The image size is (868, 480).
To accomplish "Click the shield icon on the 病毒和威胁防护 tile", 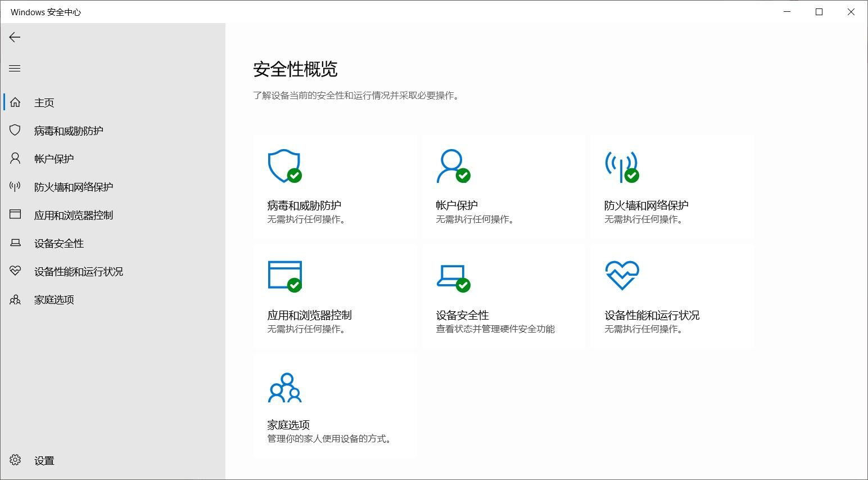I will pos(284,166).
